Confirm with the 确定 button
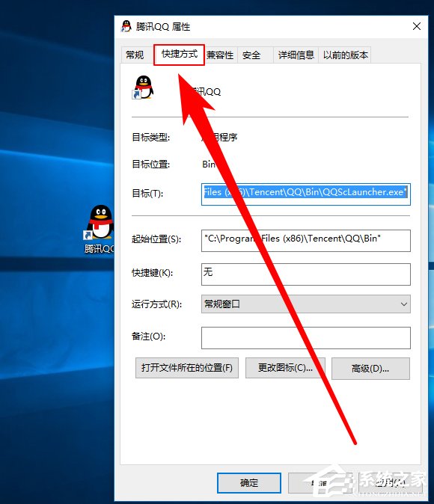Image resolution: width=434 pixels, height=504 pixels. click(249, 483)
